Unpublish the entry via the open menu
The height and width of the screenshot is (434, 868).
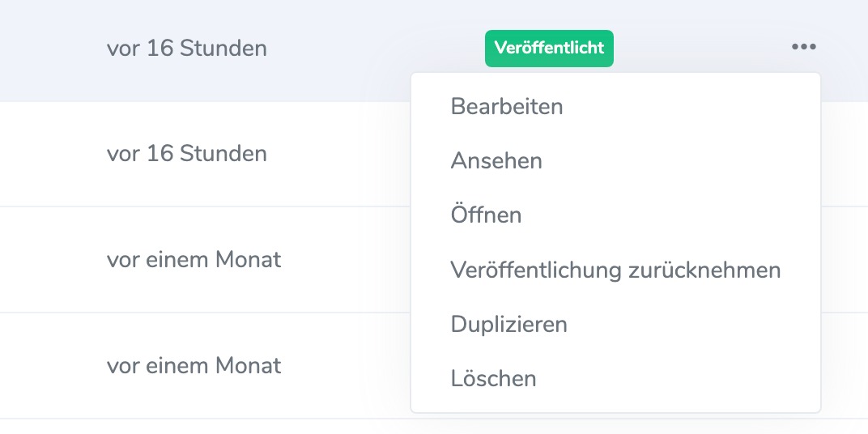pos(615,270)
